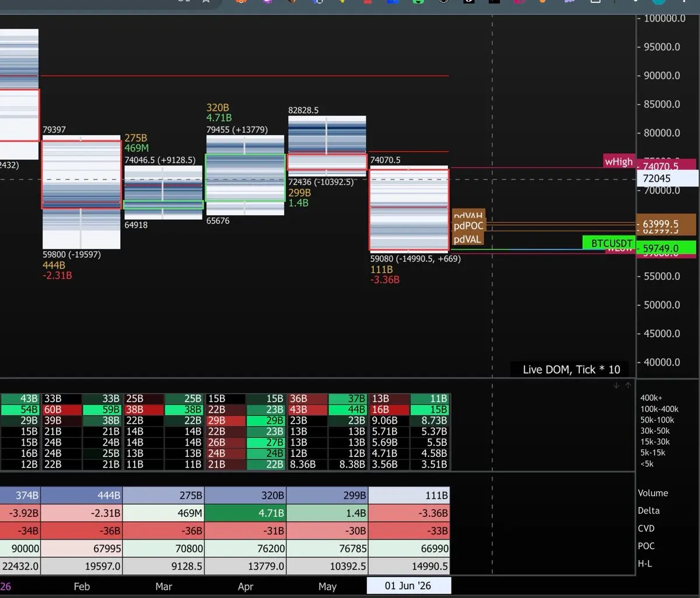Click 50000.0 on the price axis

coord(661,305)
